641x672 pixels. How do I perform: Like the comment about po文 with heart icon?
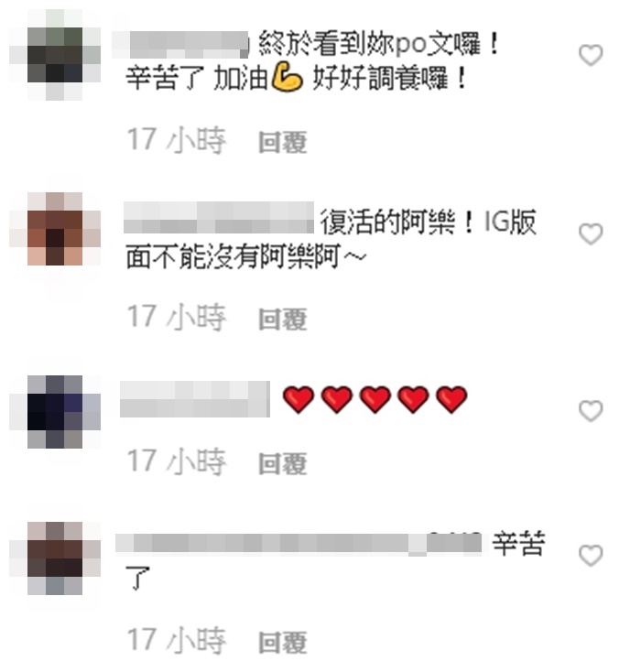click(x=591, y=55)
